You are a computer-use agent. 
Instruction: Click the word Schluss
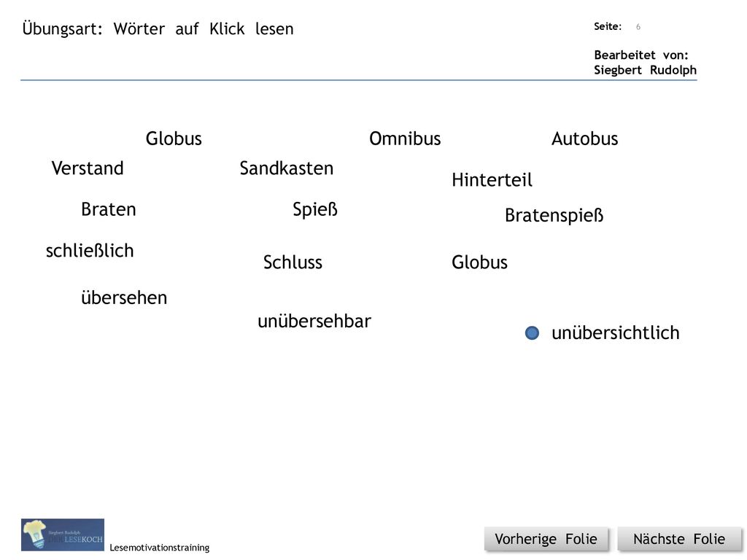293,262
